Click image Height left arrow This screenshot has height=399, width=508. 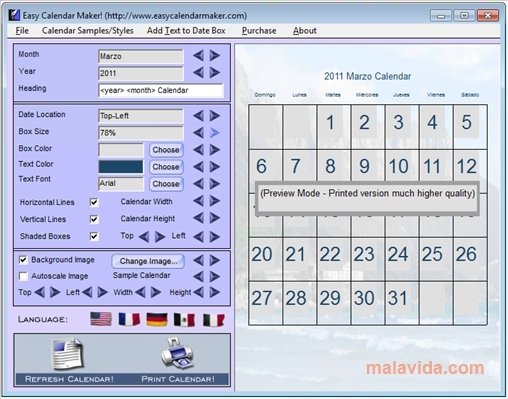199,293
